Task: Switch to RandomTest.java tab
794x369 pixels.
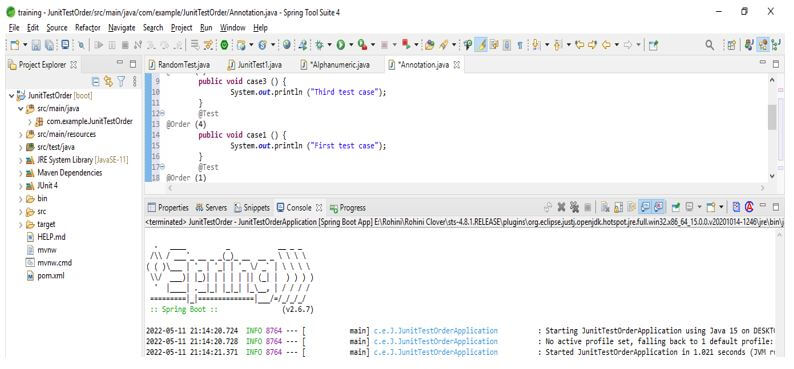Action: click(x=178, y=65)
